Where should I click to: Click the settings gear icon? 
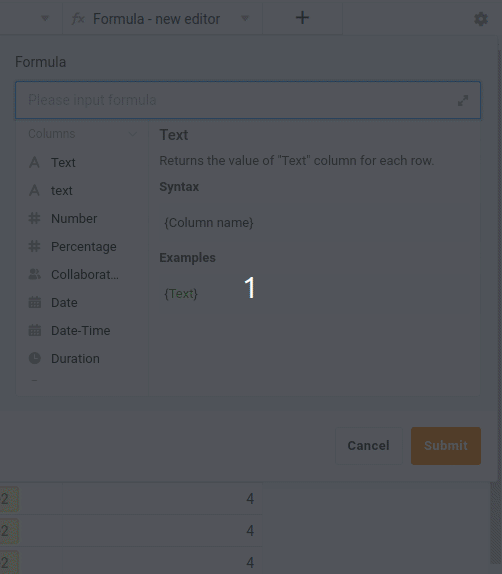point(481,19)
